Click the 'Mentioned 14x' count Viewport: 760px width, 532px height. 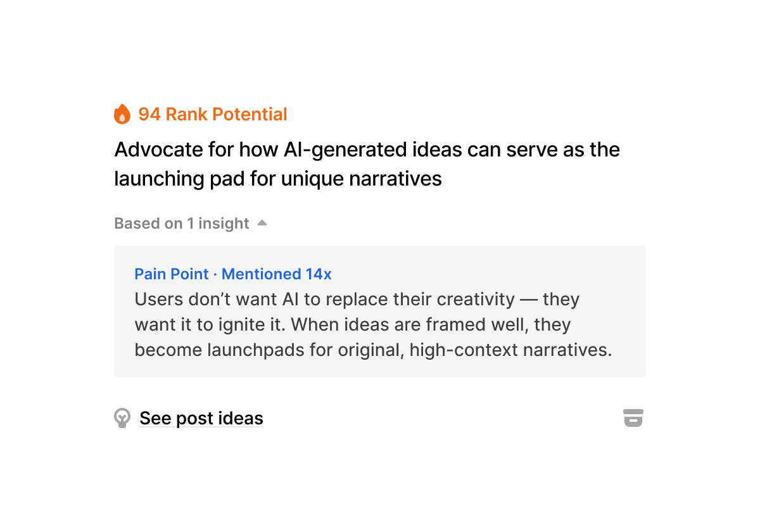[x=276, y=274]
